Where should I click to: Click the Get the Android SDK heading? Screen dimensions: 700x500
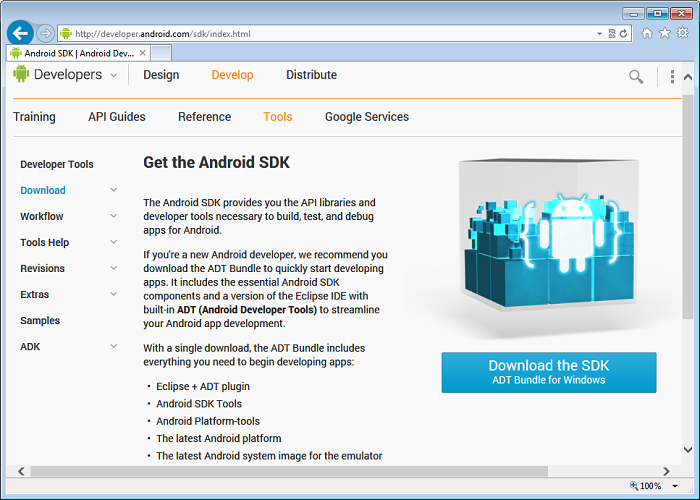tap(217, 162)
